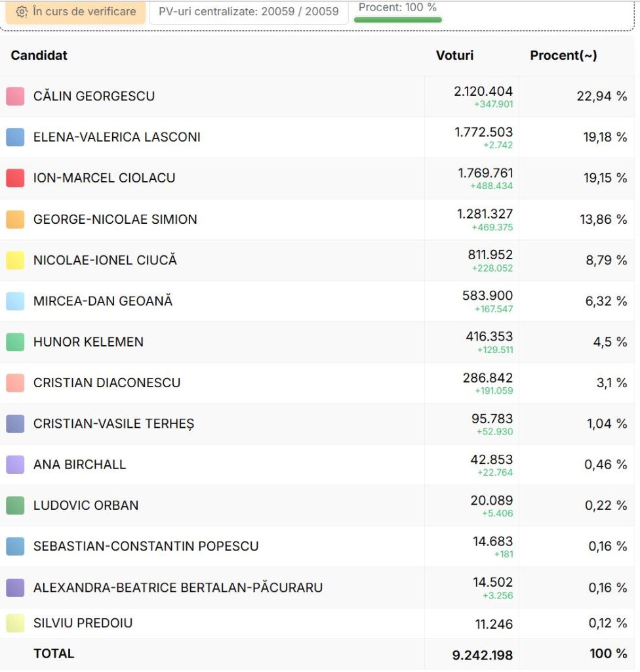Image resolution: width=640 pixels, height=672 pixels.
Task: Select the Cristian-Vasile Terheș candidate name
Action: point(113,424)
